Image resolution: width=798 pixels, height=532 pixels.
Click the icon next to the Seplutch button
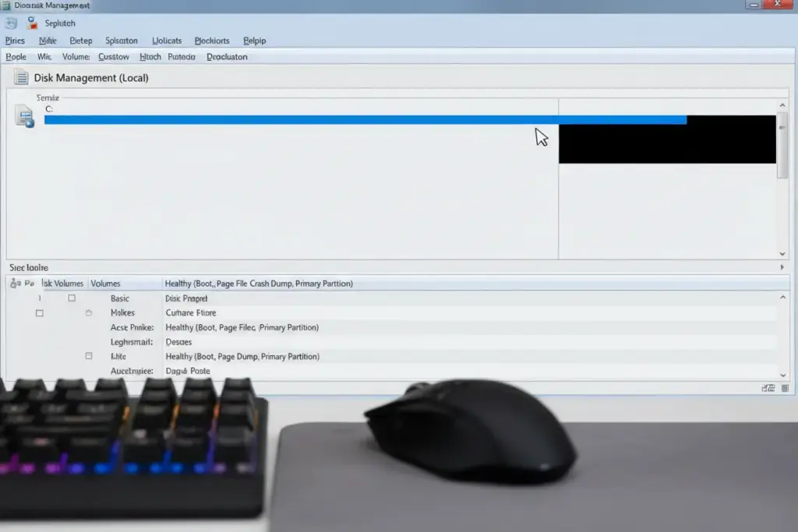(x=31, y=23)
